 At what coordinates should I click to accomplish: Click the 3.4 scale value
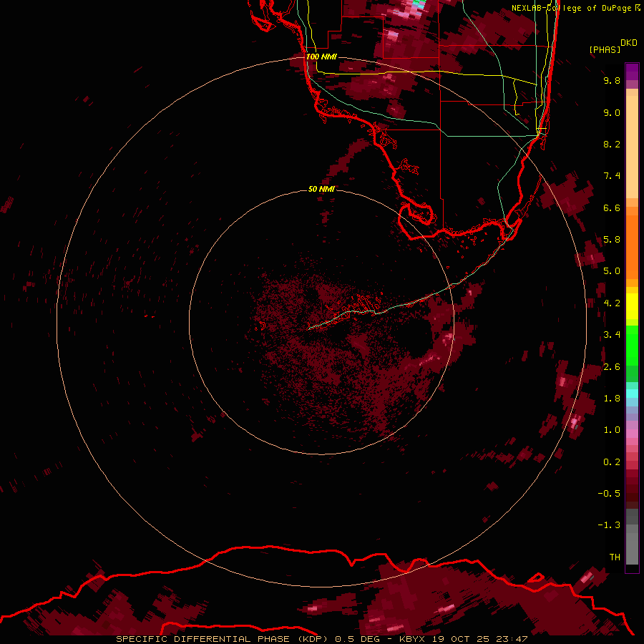point(612,335)
